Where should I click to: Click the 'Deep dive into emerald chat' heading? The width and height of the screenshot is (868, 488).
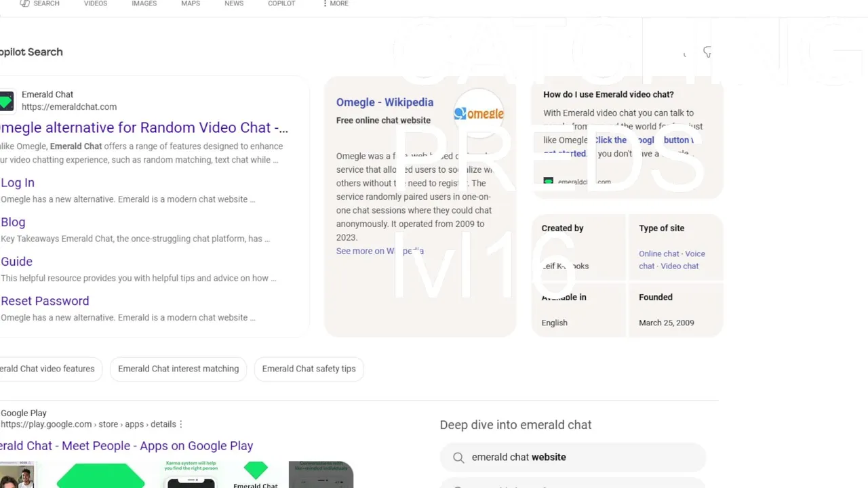[x=515, y=425]
